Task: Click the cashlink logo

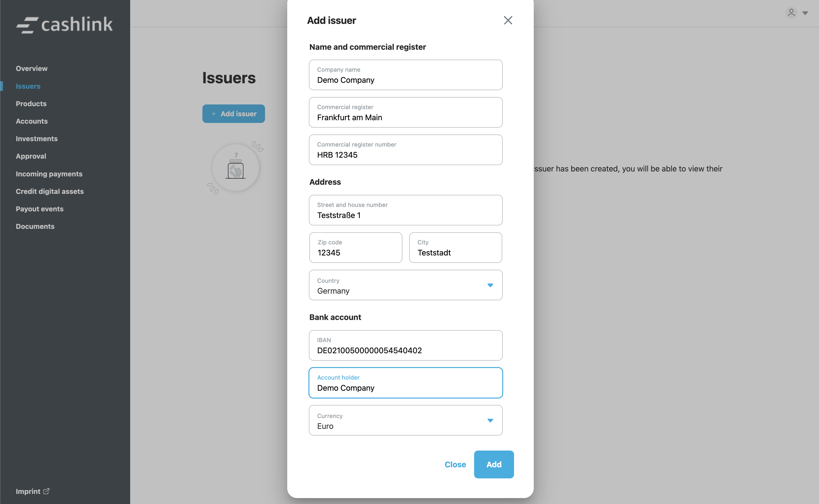Action: click(65, 25)
